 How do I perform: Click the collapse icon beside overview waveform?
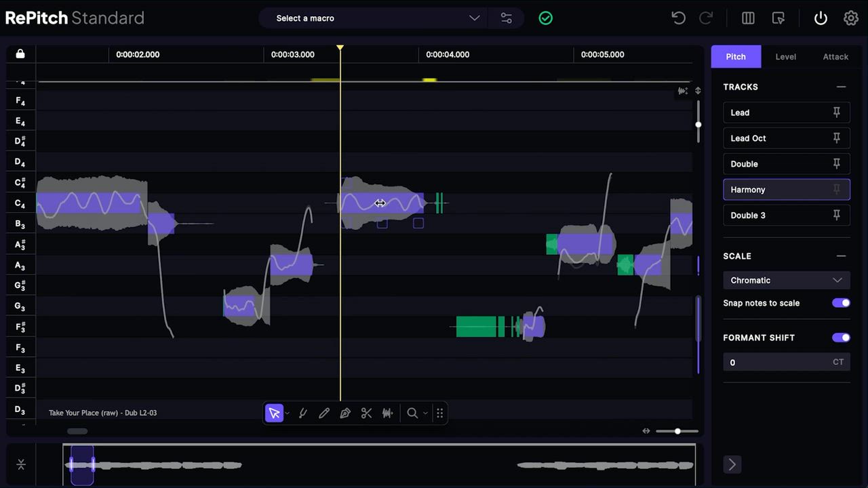coord(21,464)
